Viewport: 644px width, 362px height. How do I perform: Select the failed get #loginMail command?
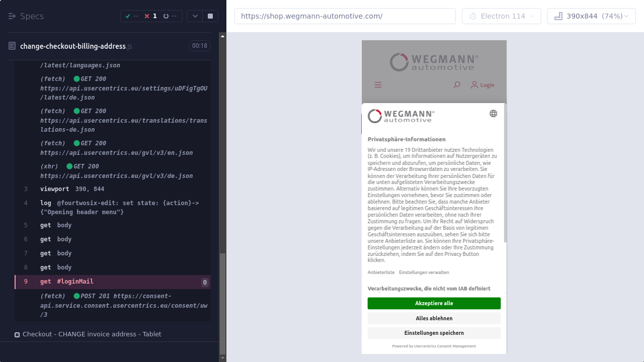pyautogui.click(x=74, y=282)
